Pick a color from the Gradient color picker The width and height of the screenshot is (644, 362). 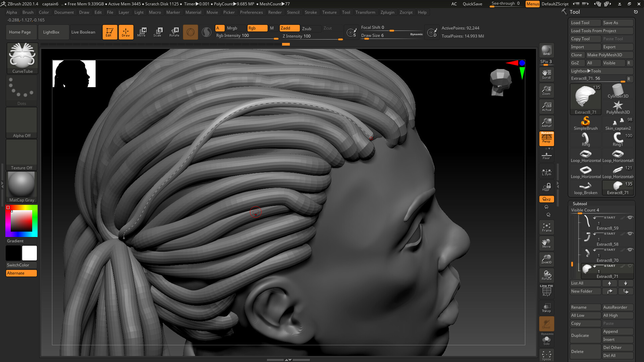coord(21,221)
